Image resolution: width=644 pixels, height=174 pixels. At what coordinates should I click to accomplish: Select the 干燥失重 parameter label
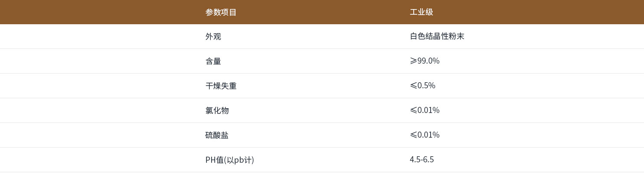(221, 86)
